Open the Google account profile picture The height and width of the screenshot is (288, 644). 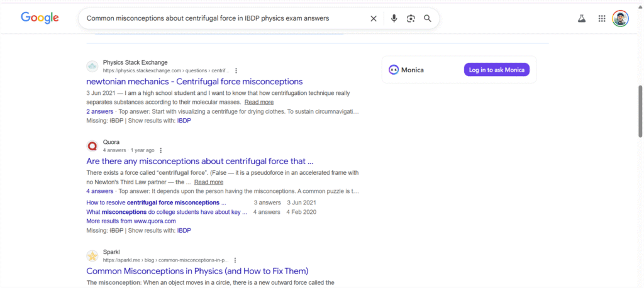coord(621,19)
